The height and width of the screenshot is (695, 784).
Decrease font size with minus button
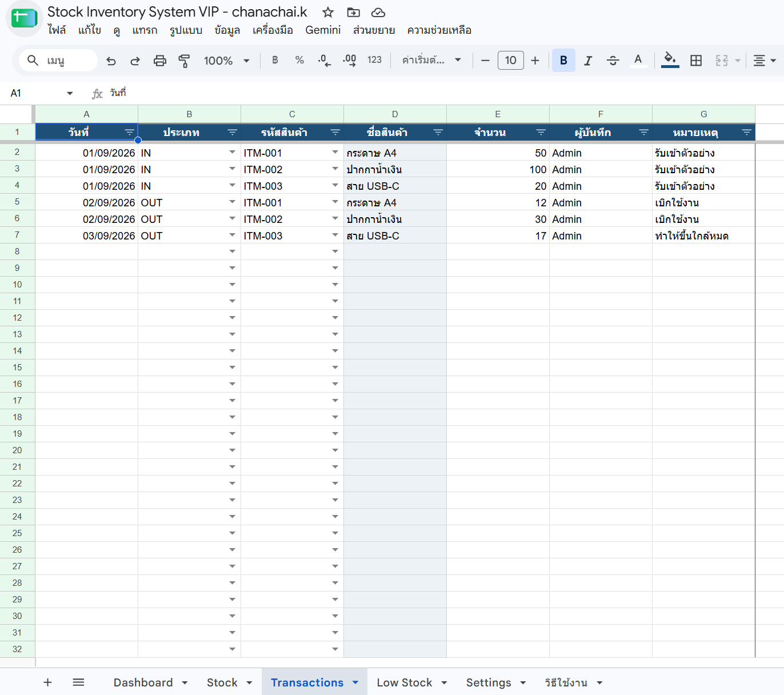485,61
